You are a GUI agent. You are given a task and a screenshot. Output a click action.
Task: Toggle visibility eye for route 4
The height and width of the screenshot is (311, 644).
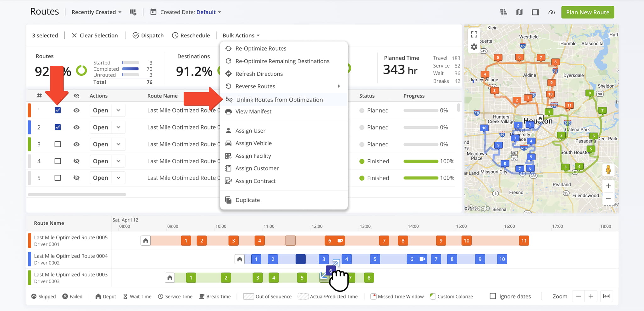[x=76, y=161]
